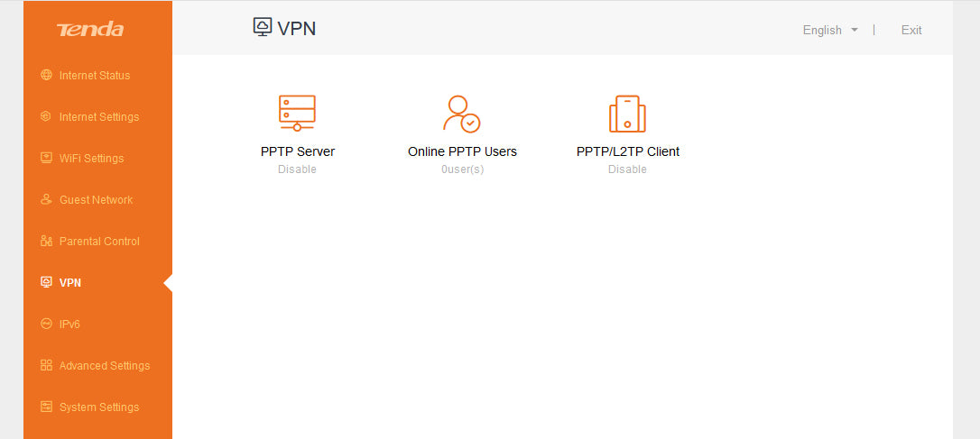Image resolution: width=980 pixels, height=439 pixels.
Task: Click the System Settings sidebar icon
Action: 47,407
